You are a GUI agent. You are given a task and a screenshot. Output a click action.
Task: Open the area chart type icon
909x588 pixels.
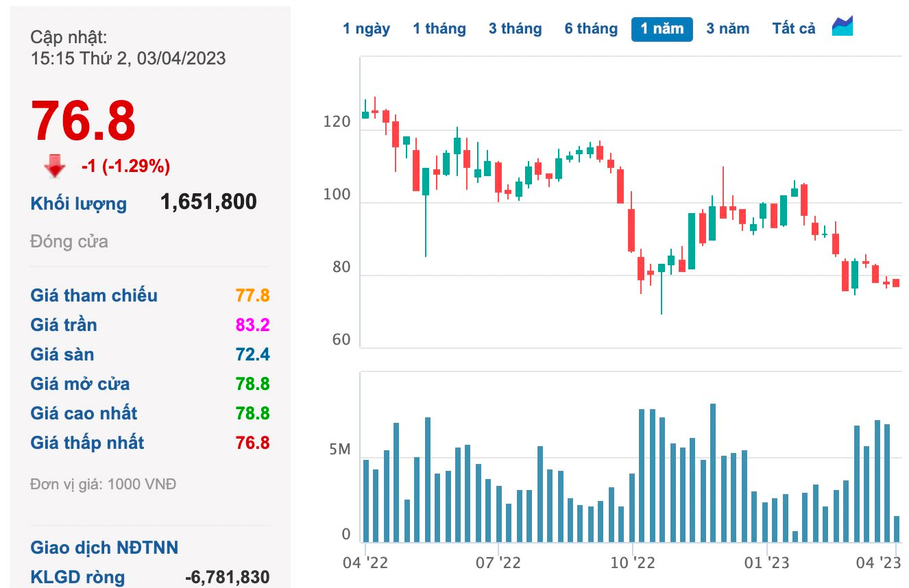[x=843, y=26]
